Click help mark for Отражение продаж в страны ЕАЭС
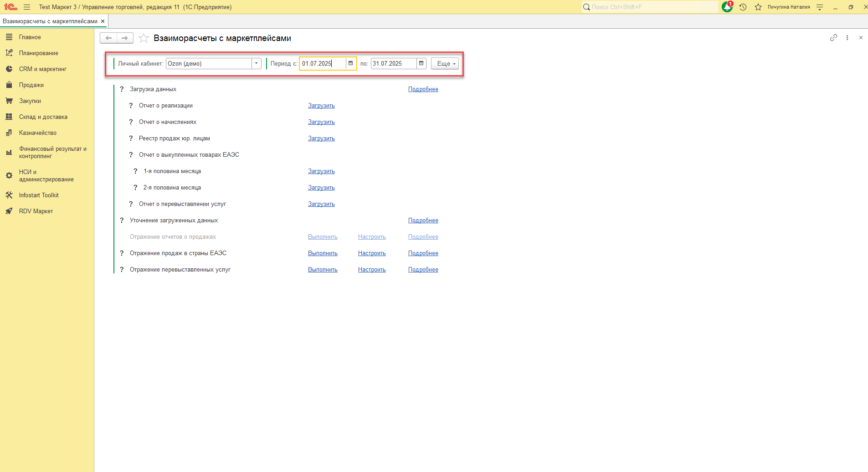Image resolution: width=868 pixels, height=472 pixels. 122,253
